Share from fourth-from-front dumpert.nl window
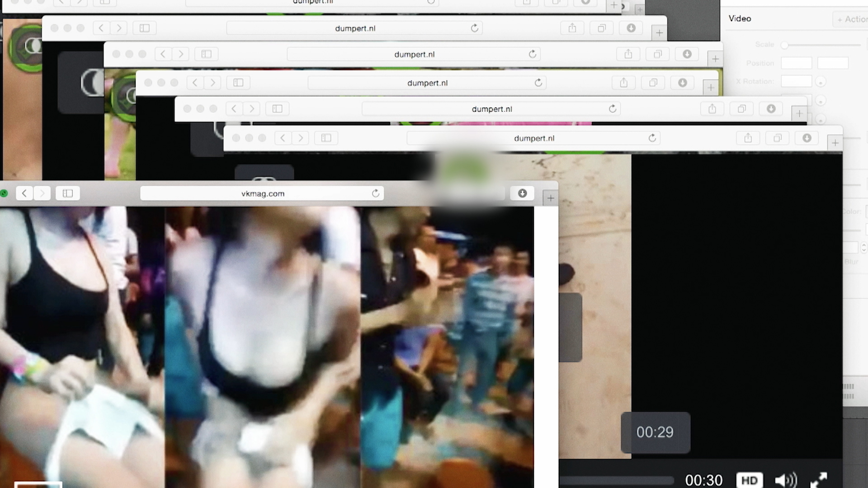 pyautogui.click(x=628, y=54)
